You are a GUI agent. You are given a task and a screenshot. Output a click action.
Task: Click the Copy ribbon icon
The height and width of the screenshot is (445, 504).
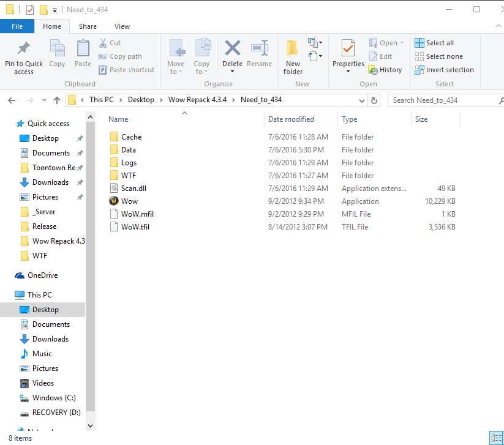click(57, 48)
